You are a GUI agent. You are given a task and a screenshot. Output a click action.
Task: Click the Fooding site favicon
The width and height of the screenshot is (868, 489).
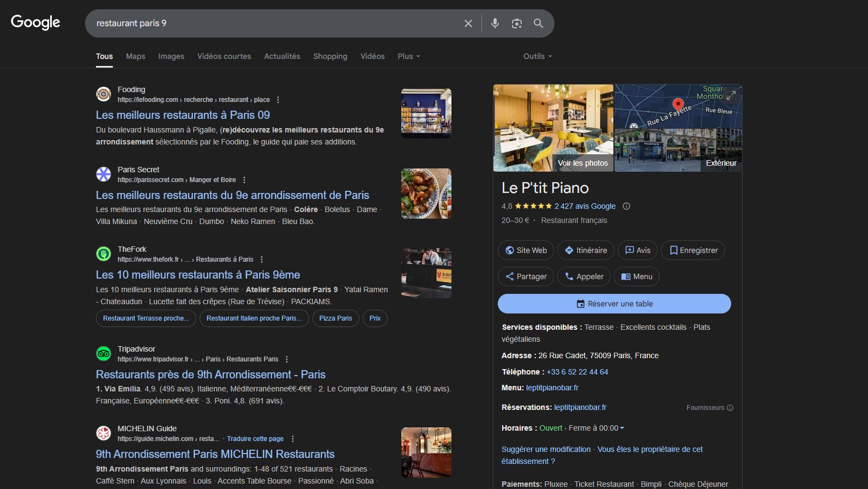coord(104,94)
